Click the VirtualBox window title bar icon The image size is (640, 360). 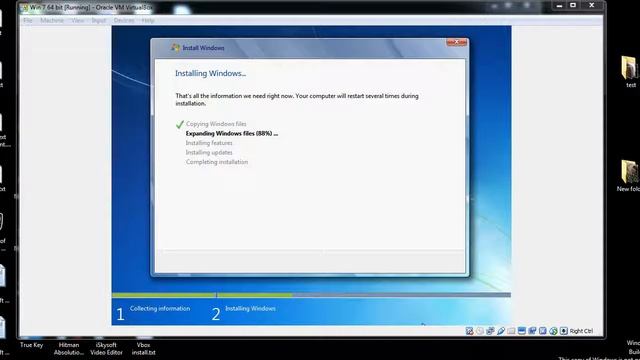[24, 7]
